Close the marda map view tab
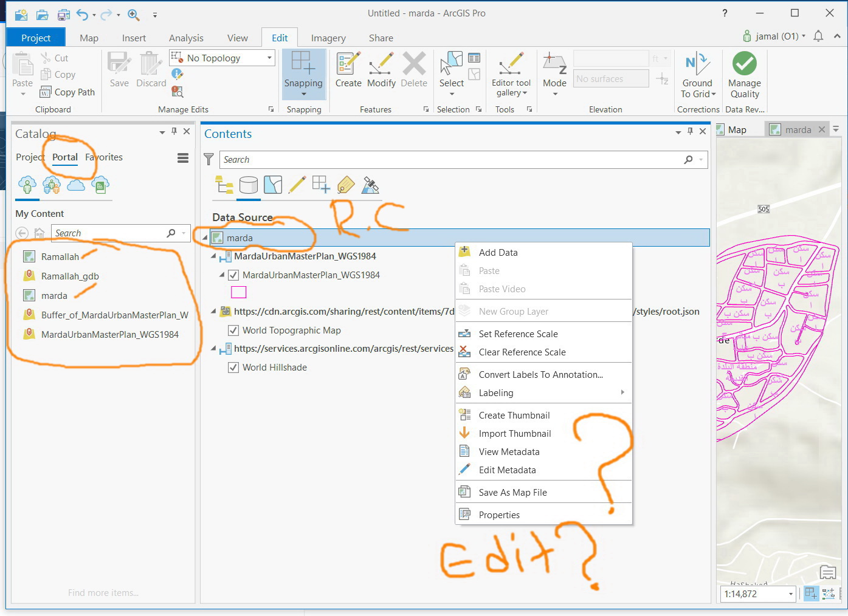The height and width of the screenshot is (616, 848). point(822,129)
